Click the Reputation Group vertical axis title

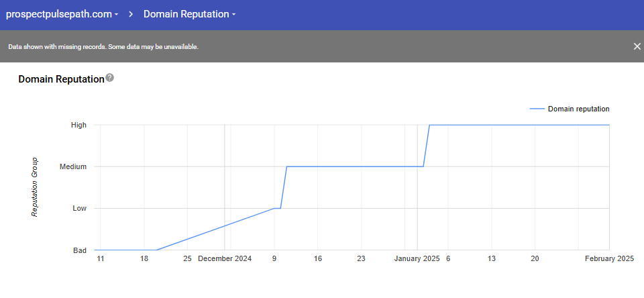point(35,187)
